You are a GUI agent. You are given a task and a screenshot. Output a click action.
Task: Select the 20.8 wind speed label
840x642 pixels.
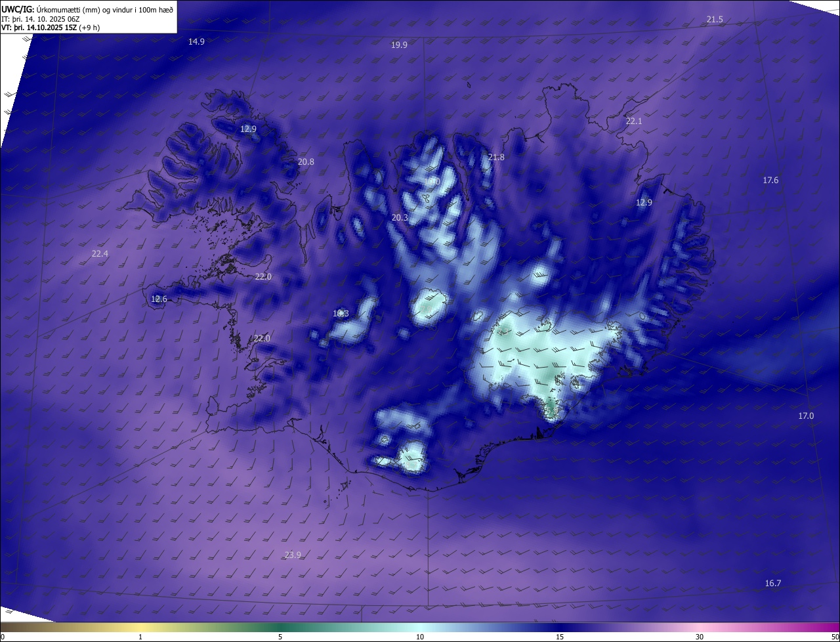pos(306,161)
